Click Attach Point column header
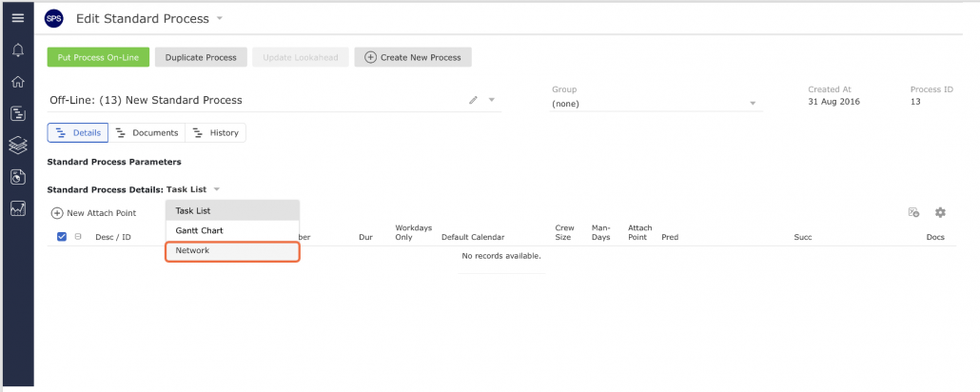Viewport: 980px width, 392px height. 640,232
